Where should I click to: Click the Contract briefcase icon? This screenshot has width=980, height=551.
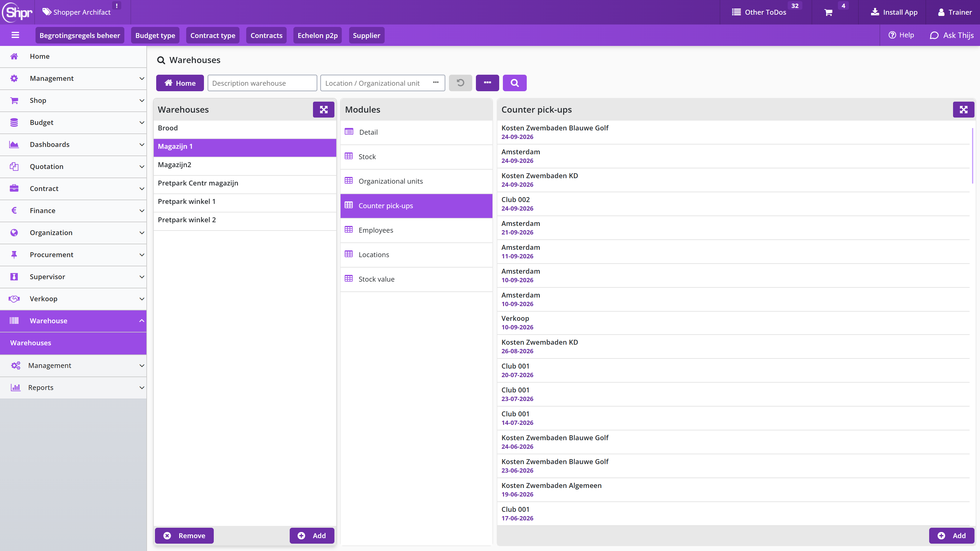14,188
